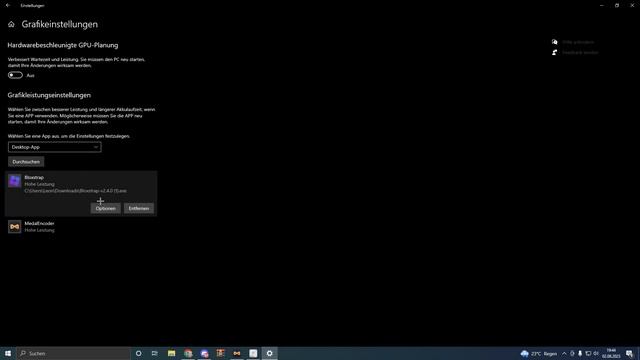Open Optionen for Bloxstrap
Screen dimensions: 640x360
106,208
